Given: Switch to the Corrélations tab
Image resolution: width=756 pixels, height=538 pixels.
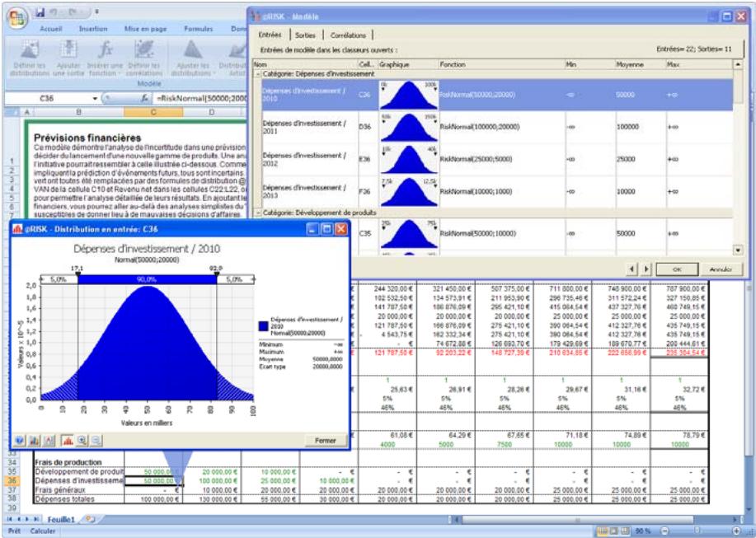Looking at the screenshot, I should (349, 35).
